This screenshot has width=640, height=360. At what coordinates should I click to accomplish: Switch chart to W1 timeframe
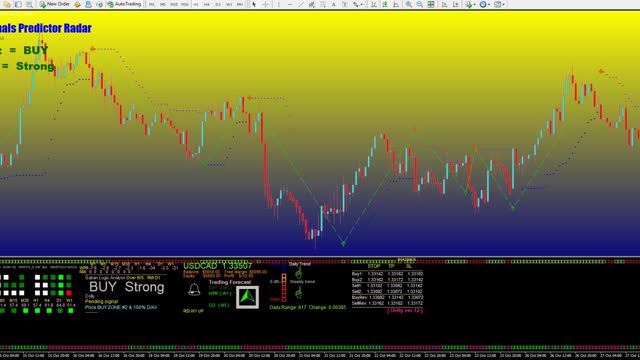coord(229,4)
